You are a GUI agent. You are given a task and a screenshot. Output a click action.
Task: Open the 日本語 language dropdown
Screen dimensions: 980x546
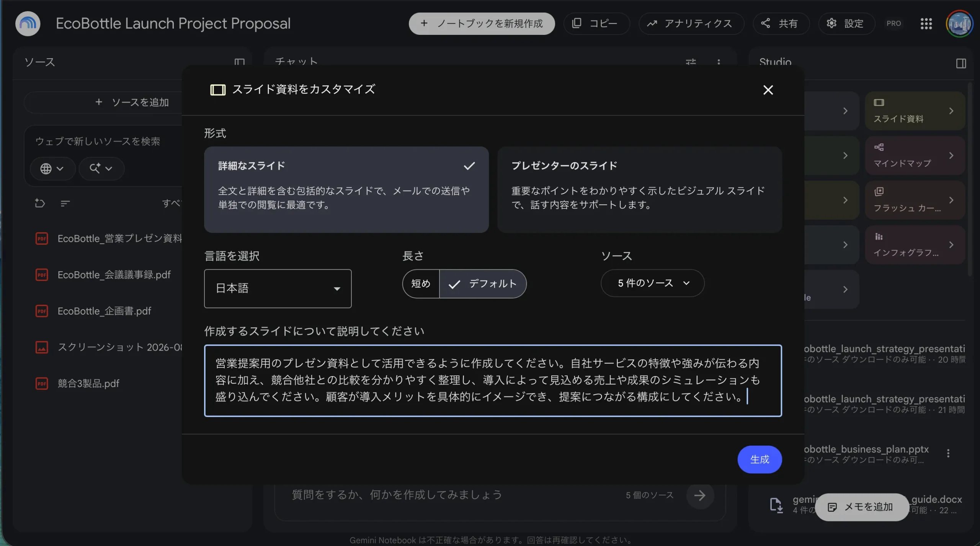coord(278,289)
